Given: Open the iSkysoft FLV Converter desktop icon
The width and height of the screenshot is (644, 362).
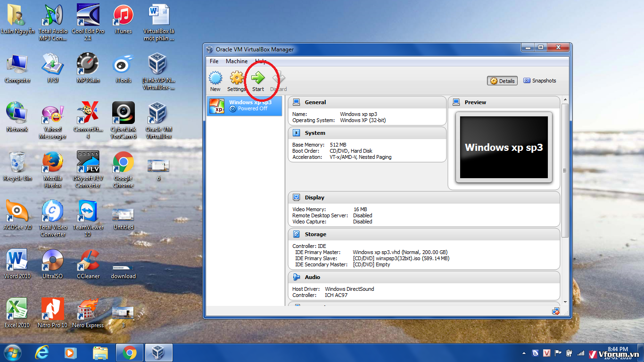Looking at the screenshot, I should [88, 170].
